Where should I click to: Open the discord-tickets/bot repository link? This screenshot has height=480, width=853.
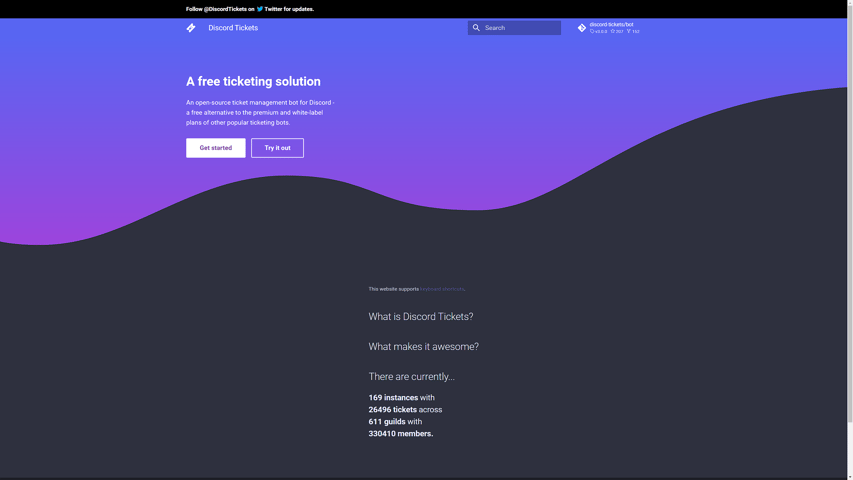(x=611, y=24)
